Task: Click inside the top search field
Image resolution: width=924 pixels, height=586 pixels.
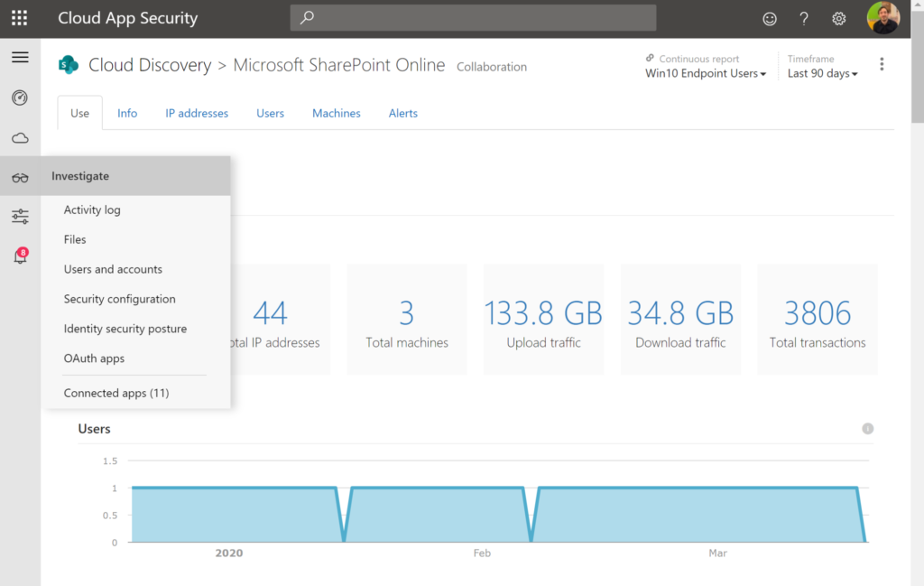Action: tap(473, 18)
